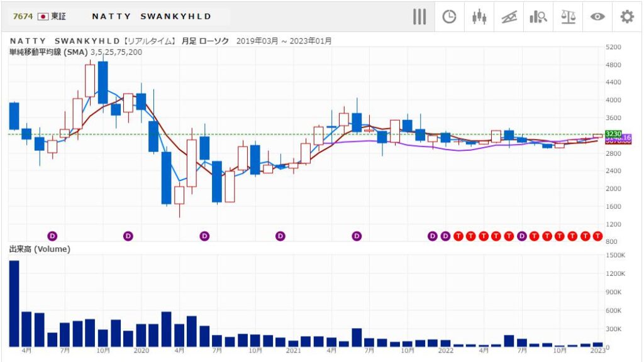Toggle the eye visibility icon
Viewport: 644px width, 362px height.
pos(597,17)
